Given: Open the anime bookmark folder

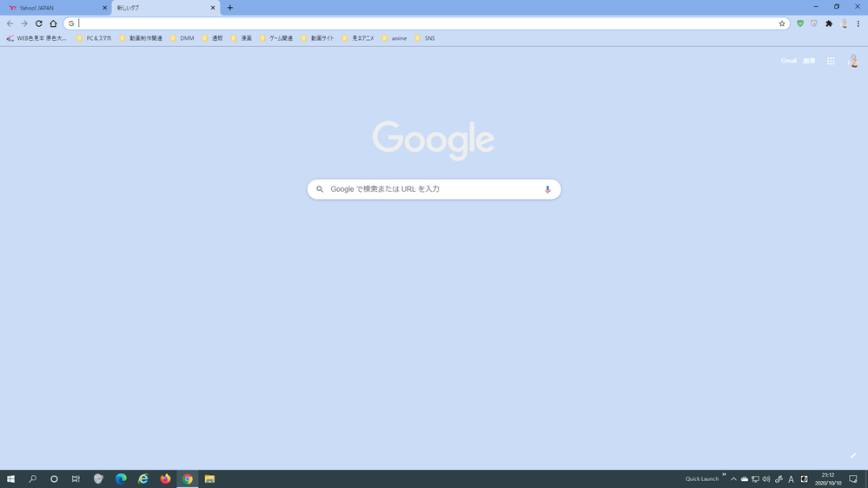Looking at the screenshot, I should pyautogui.click(x=394, y=38).
